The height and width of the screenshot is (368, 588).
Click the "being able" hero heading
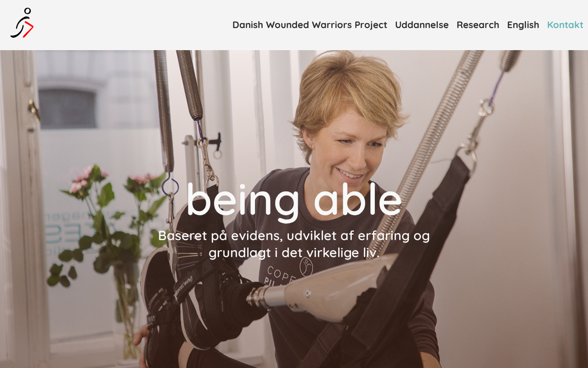click(294, 201)
